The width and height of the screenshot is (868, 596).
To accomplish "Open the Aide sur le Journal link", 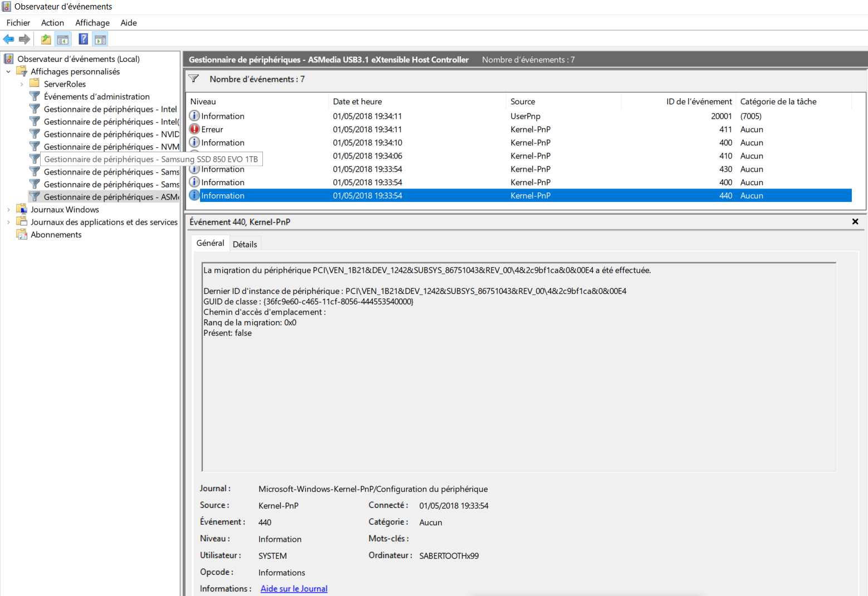I will point(294,589).
